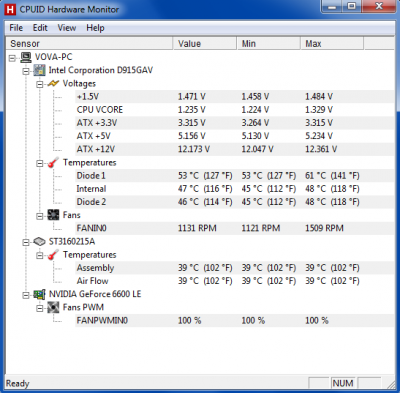The image size is (400, 393).
Task: Click the ST3160215A hard drive icon
Action: [x=39, y=242]
